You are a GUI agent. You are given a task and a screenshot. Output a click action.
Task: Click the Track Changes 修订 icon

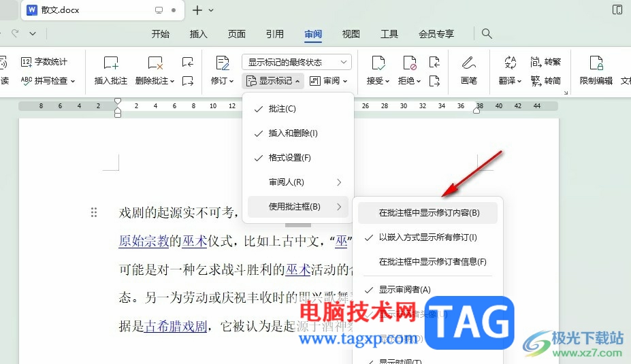click(x=222, y=63)
